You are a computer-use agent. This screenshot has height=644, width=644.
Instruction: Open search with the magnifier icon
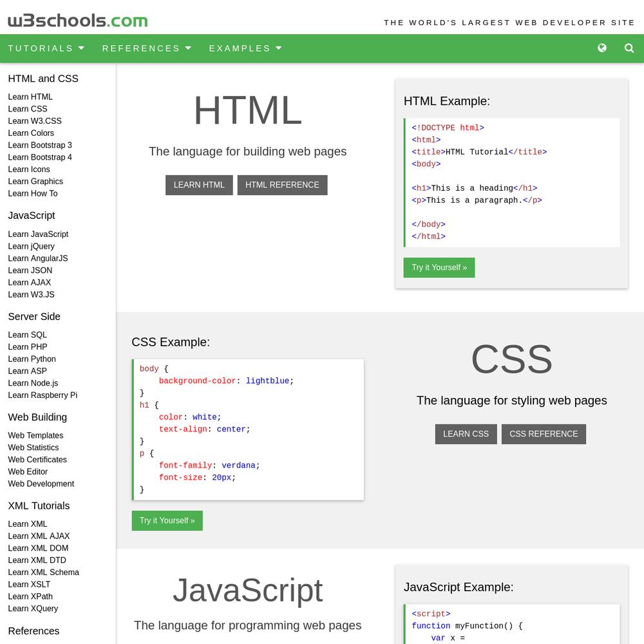click(629, 48)
